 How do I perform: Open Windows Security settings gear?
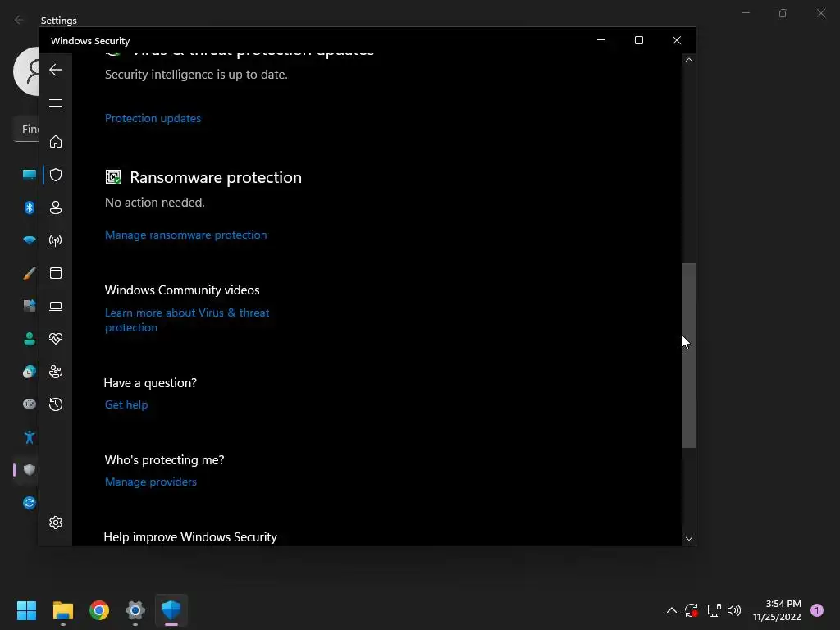pyautogui.click(x=56, y=523)
